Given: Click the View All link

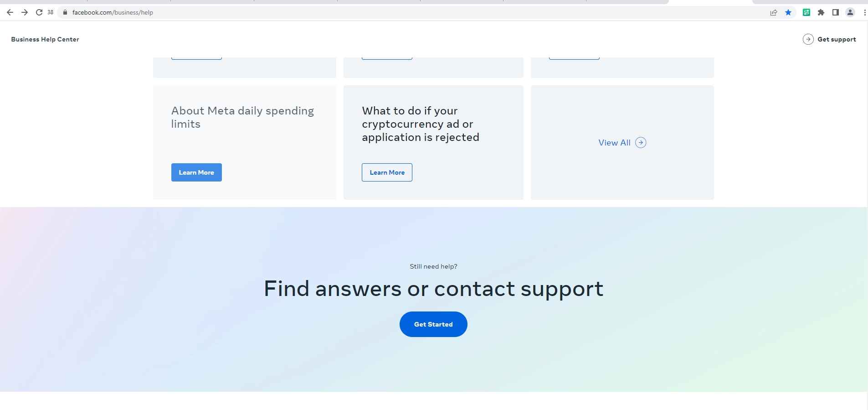Looking at the screenshot, I should tap(614, 143).
